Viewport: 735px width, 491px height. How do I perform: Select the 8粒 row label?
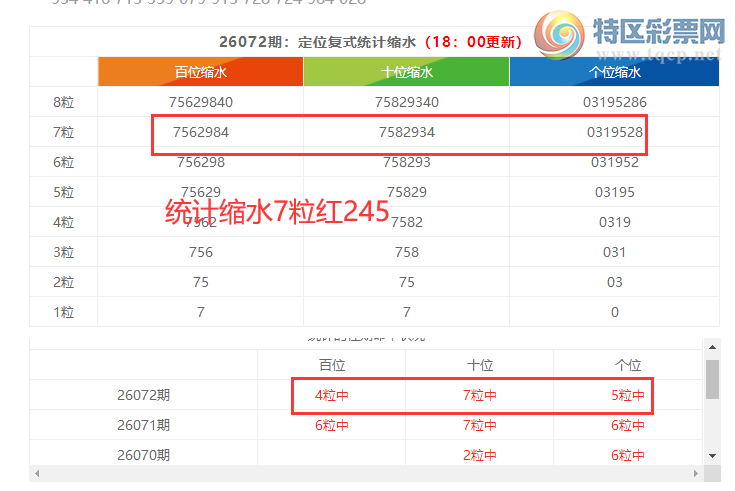tap(63, 102)
